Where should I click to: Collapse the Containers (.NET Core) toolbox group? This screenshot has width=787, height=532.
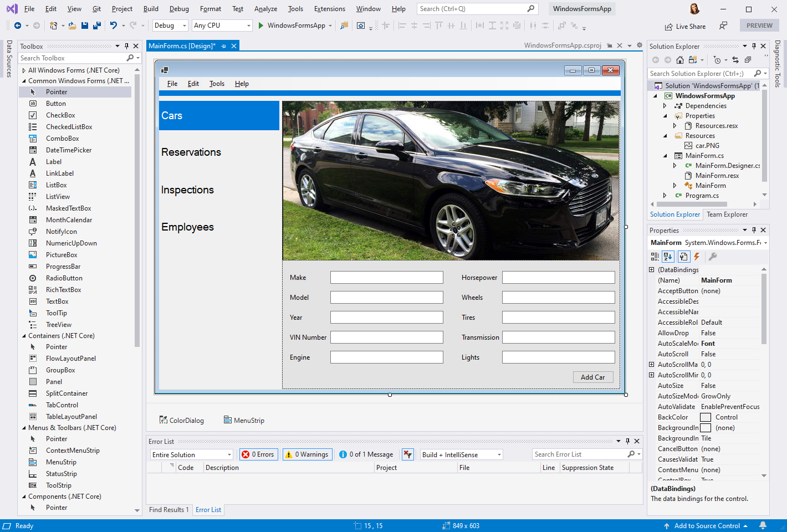[x=25, y=335]
